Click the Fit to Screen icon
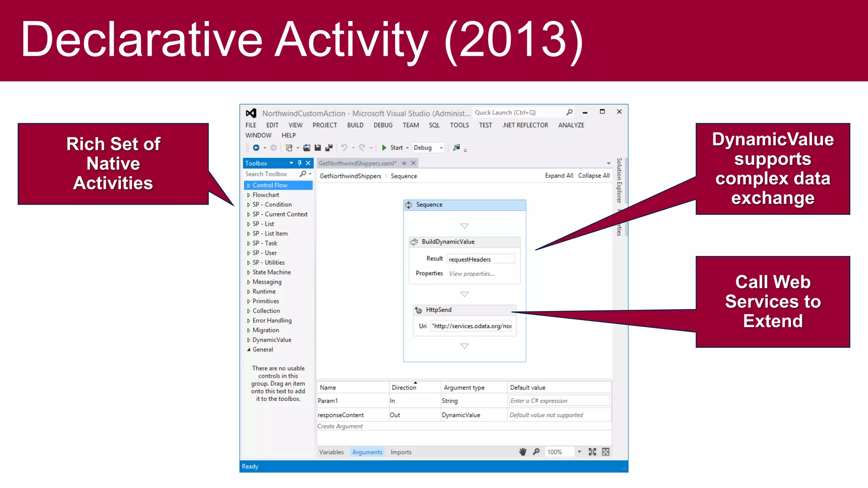 click(x=592, y=452)
